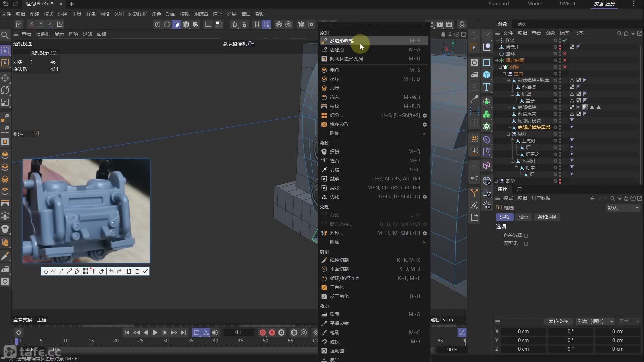Viewport: 644px width, 362px height.
Task: Click frame 30 on the timeline ruler
Action: point(166,341)
